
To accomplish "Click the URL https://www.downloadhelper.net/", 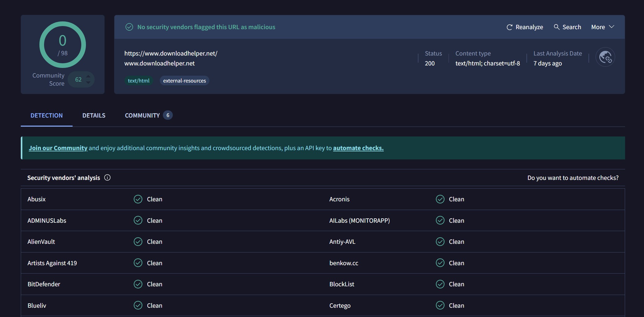I will [171, 53].
